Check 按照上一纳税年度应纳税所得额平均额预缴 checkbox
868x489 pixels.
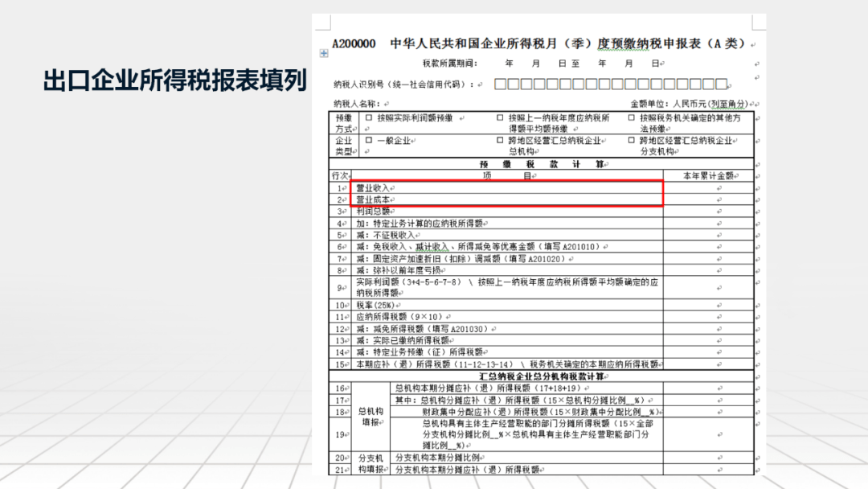500,117
